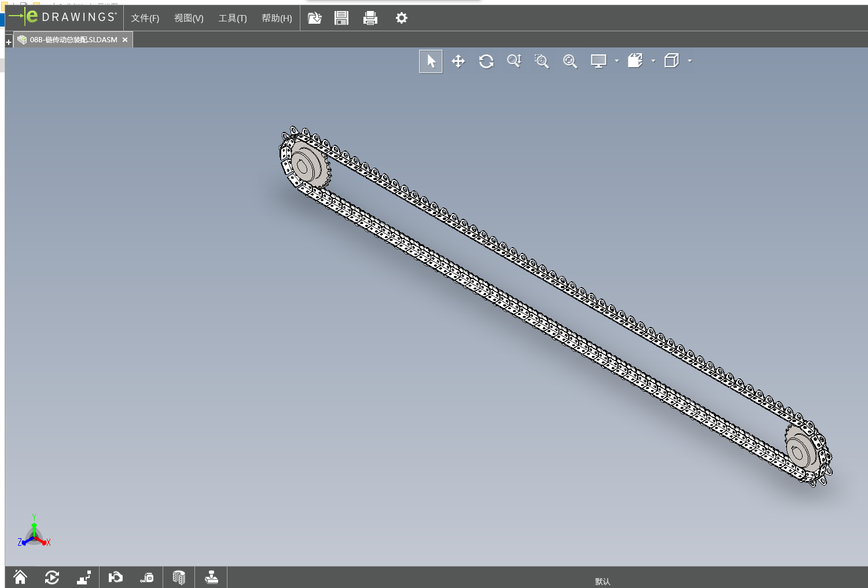Toggle the Select arrow tool
Image resolution: width=868 pixels, height=588 pixels.
click(x=431, y=61)
